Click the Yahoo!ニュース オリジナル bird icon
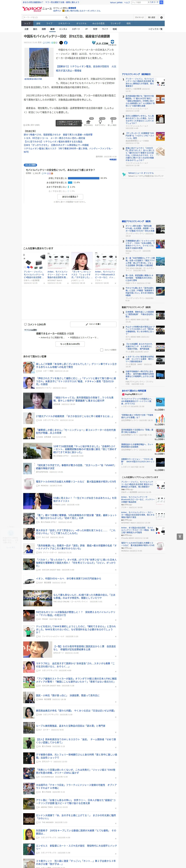The image size is (186, 868). (x=124, y=175)
